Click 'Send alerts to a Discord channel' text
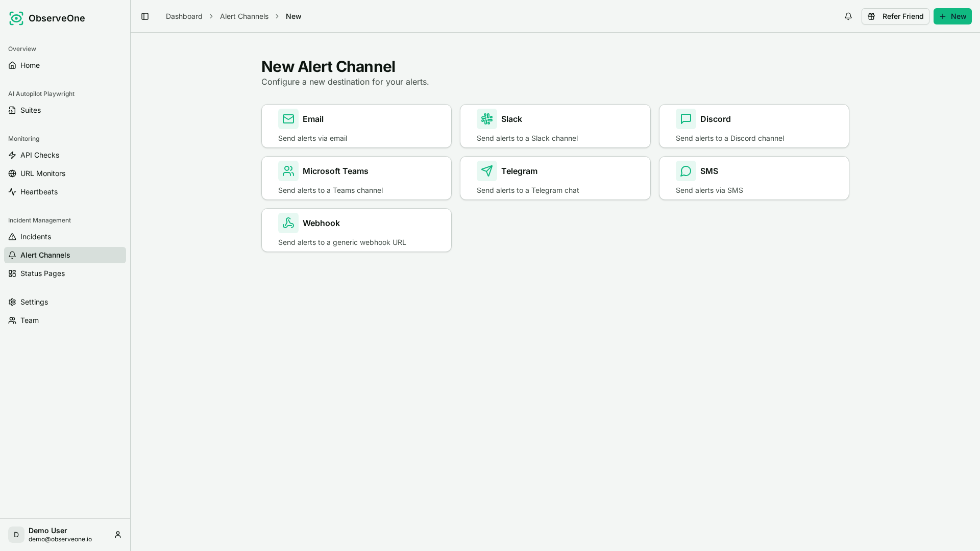The image size is (980, 551). click(x=730, y=138)
